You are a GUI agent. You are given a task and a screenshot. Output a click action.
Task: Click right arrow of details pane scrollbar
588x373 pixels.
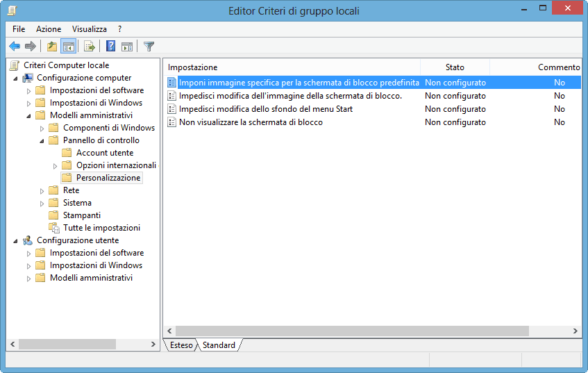(576, 331)
